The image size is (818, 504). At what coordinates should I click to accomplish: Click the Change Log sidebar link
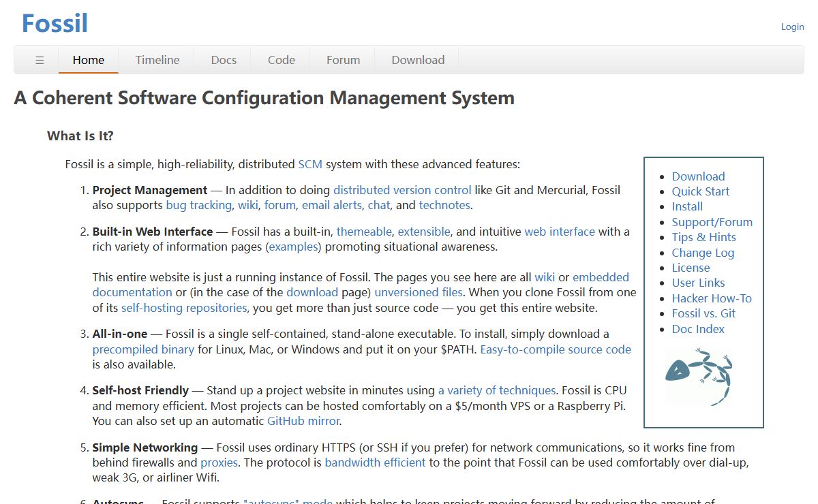point(703,253)
